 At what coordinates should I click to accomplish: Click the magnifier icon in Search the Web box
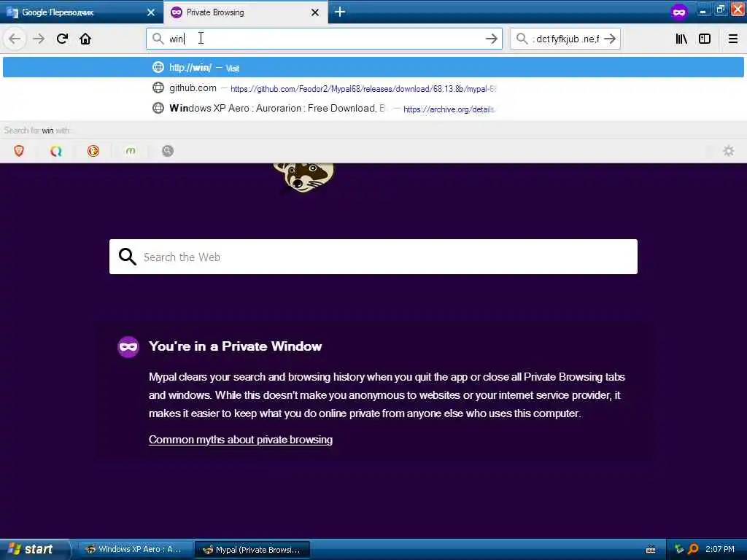pyautogui.click(x=127, y=257)
